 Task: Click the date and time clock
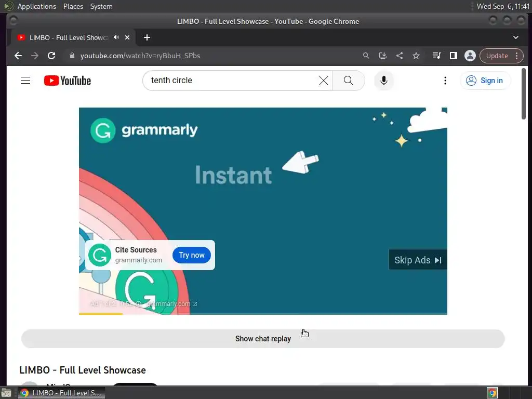(x=503, y=6)
